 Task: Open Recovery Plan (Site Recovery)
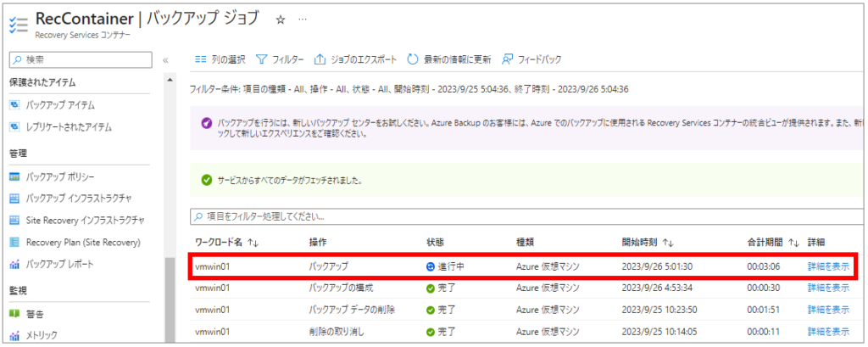pos(83,243)
